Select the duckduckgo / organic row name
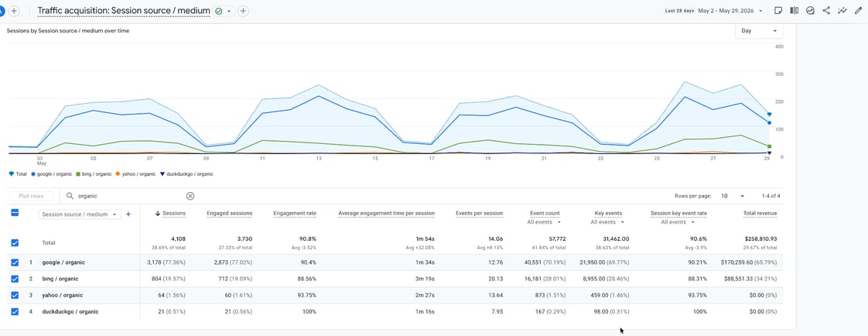Image resolution: width=868 pixels, height=336 pixels. [x=70, y=312]
